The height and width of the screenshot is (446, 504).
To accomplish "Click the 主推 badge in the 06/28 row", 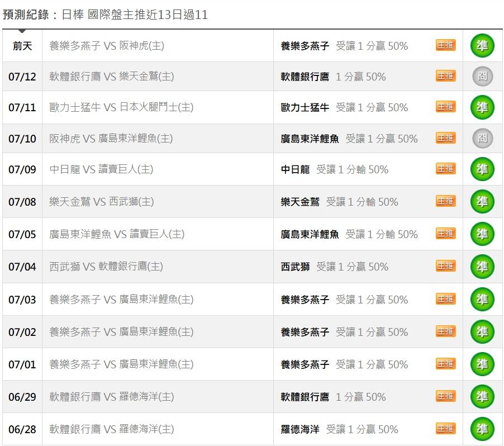I will point(446,429).
